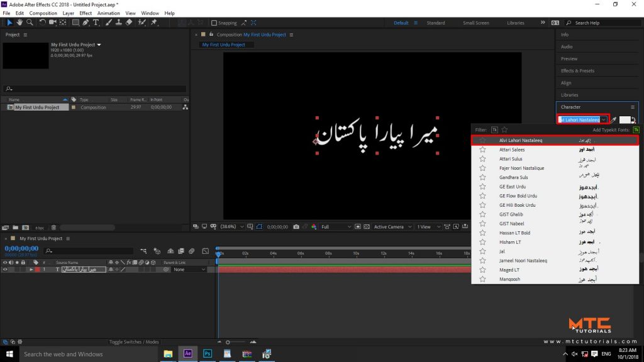Open the layer Parent None dropdown

coord(189,270)
